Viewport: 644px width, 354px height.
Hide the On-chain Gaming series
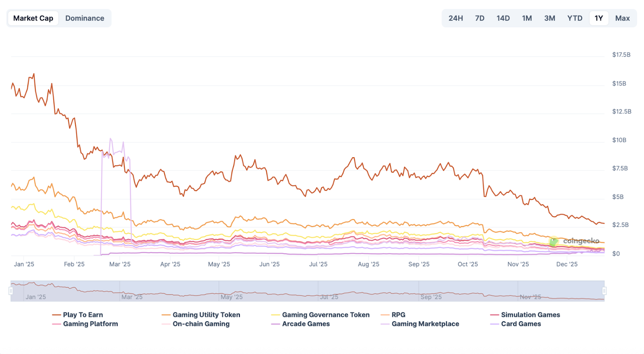[x=201, y=324]
